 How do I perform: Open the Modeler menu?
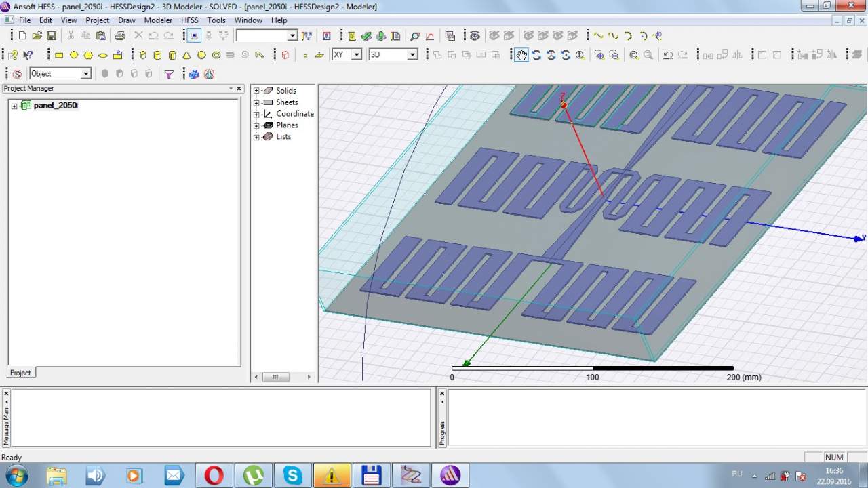(158, 20)
